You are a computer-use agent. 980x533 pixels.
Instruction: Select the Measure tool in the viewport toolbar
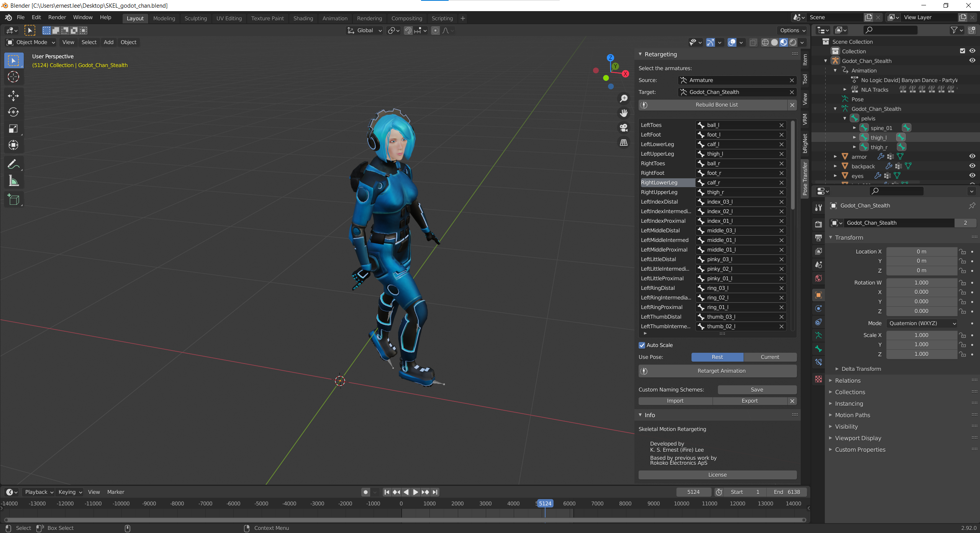click(13, 181)
